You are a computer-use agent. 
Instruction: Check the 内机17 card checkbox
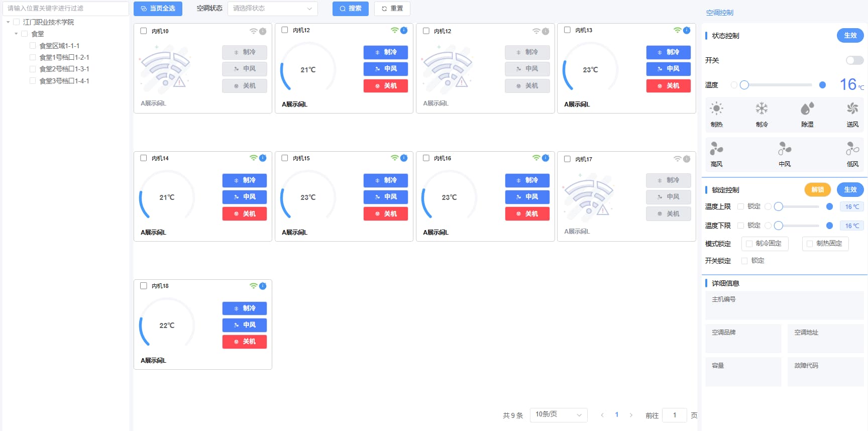pyautogui.click(x=567, y=159)
